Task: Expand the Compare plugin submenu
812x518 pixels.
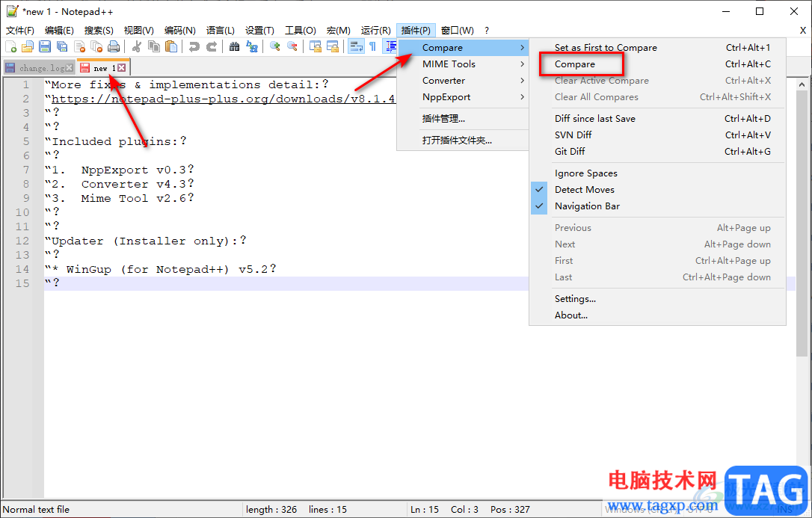Action: [x=463, y=48]
